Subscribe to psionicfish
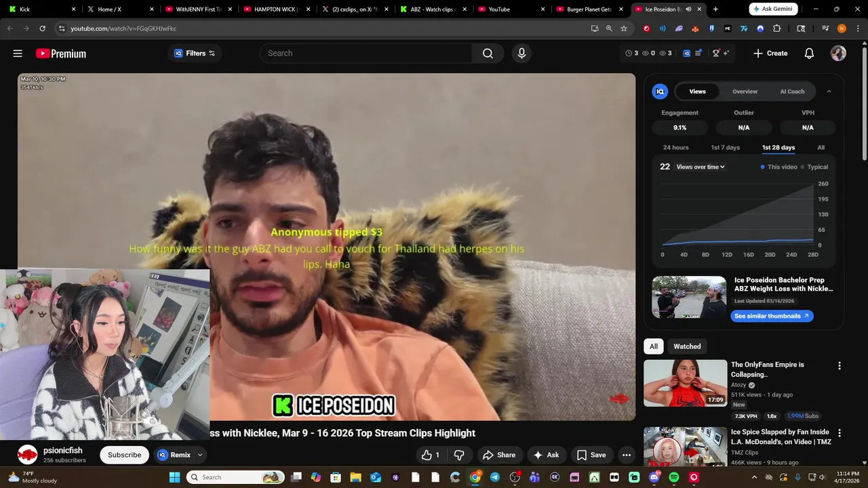Image resolution: width=868 pixels, height=488 pixels. click(x=125, y=455)
